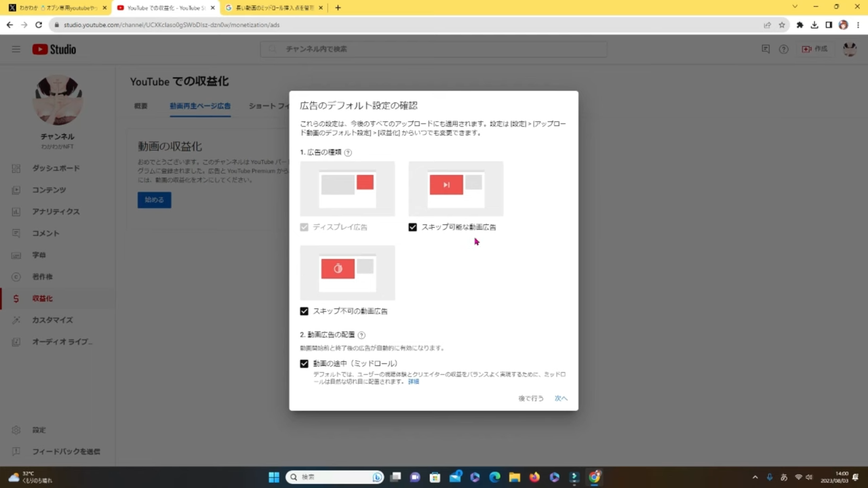Click 次へ in the dialog

pyautogui.click(x=561, y=399)
